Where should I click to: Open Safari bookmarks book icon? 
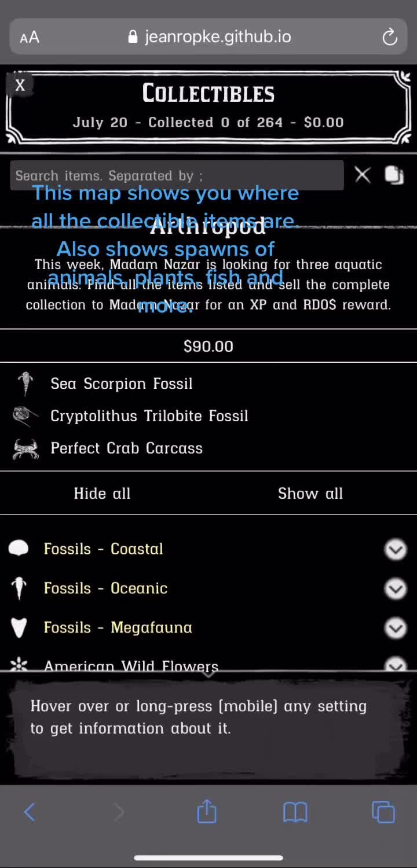(295, 812)
